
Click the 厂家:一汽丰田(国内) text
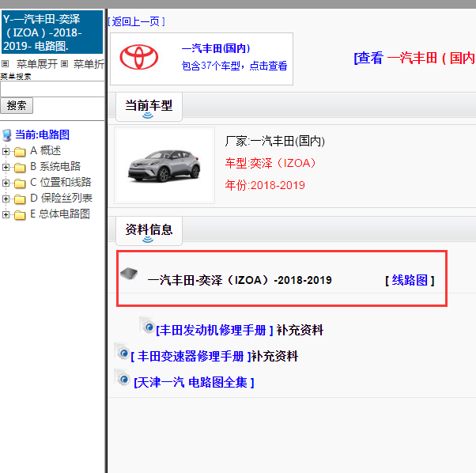coord(275,141)
